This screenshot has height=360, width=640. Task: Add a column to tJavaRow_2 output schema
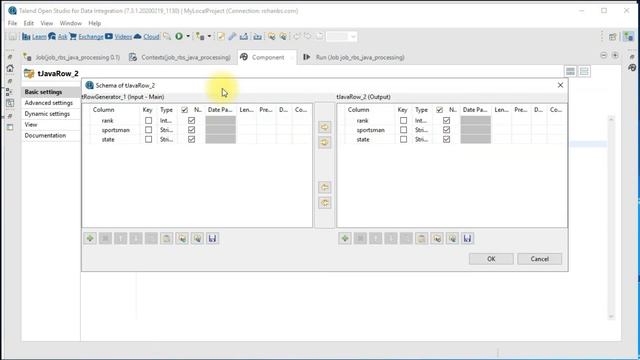click(x=345, y=238)
